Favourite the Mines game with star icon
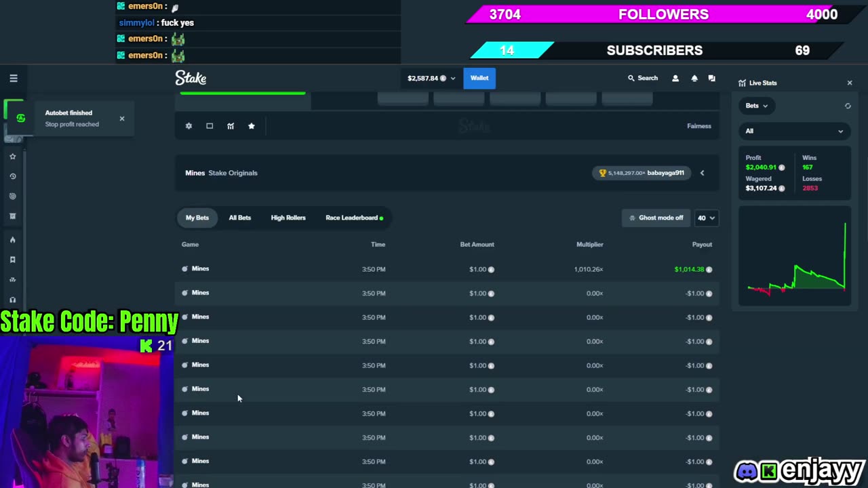 [252, 126]
